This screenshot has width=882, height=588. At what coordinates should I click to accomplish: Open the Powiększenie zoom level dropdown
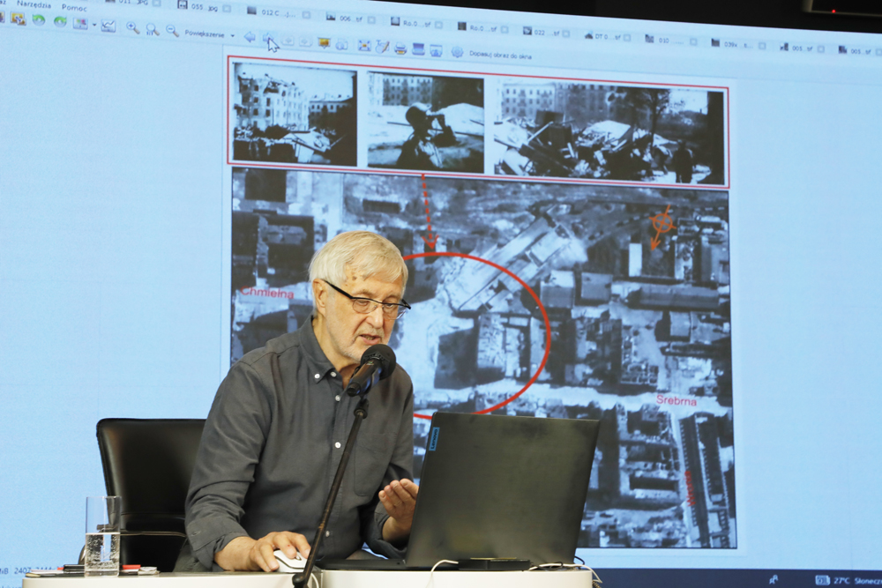233,34
